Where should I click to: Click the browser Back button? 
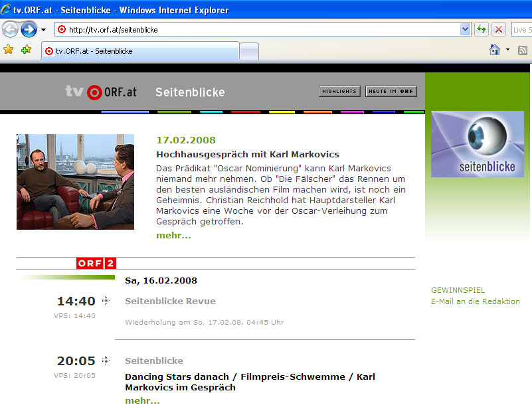(11, 29)
